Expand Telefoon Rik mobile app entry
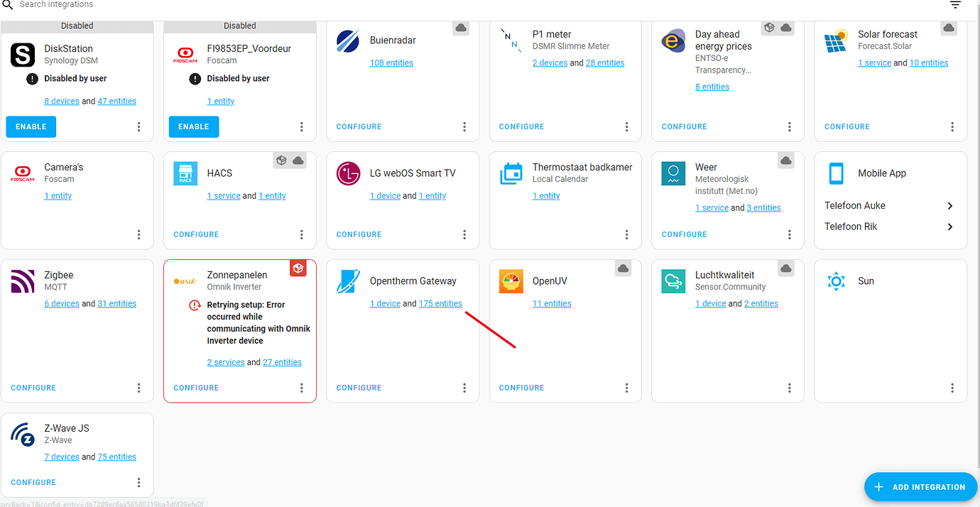The width and height of the screenshot is (980, 507). pos(891,227)
